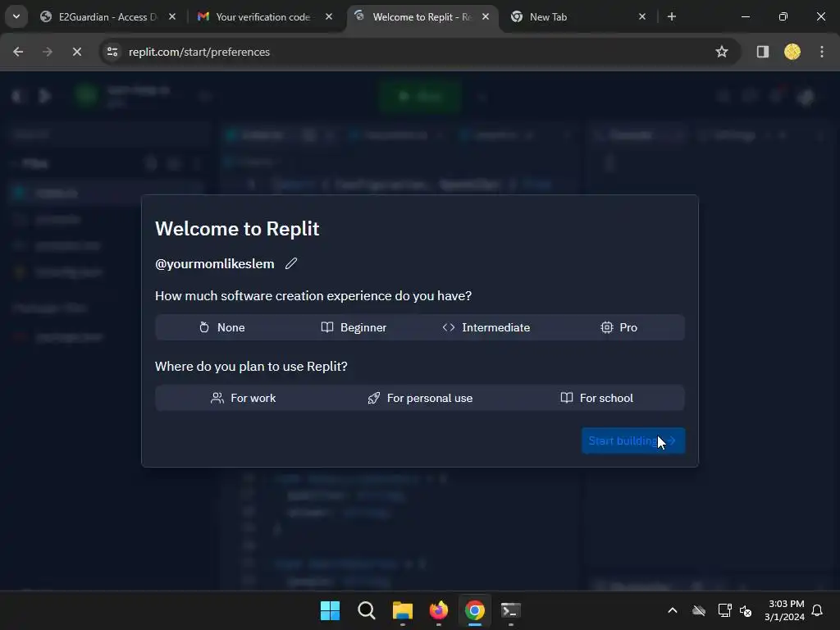Open a new browser tab with plus
The height and width of the screenshot is (630, 840).
(672, 17)
